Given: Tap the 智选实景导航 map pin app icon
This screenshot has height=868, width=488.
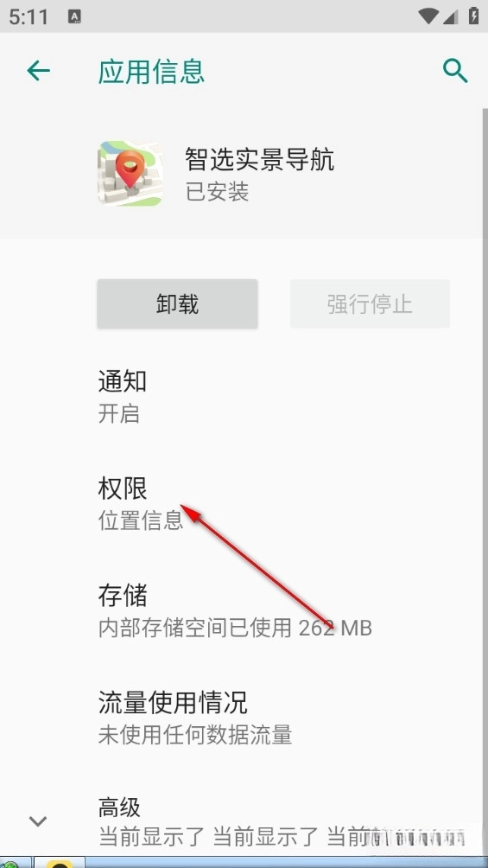Looking at the screenshot, I should (130, 173).
